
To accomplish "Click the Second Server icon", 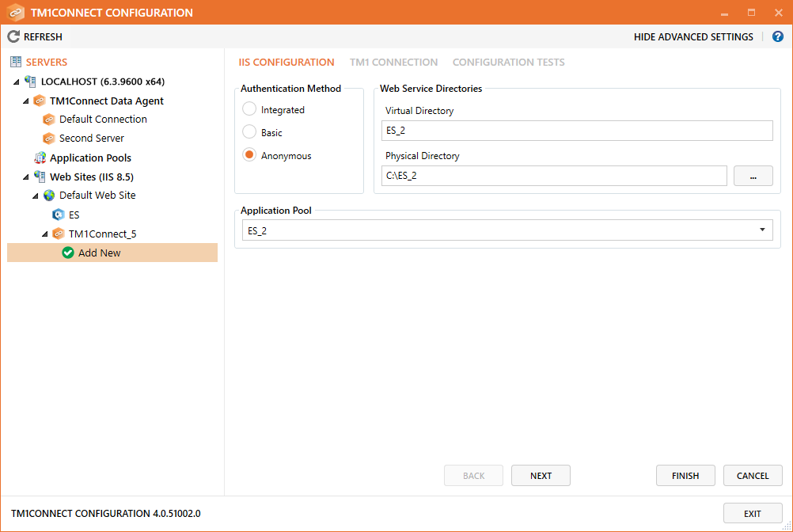I will click(48, 138).
